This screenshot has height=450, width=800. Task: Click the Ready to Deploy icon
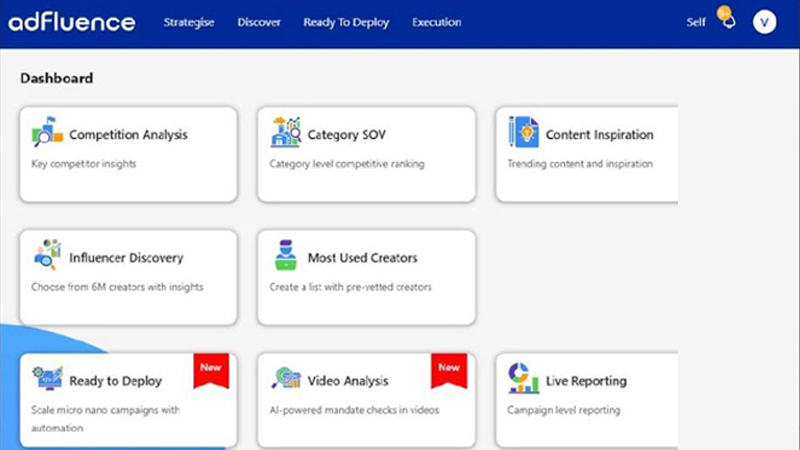47,379
